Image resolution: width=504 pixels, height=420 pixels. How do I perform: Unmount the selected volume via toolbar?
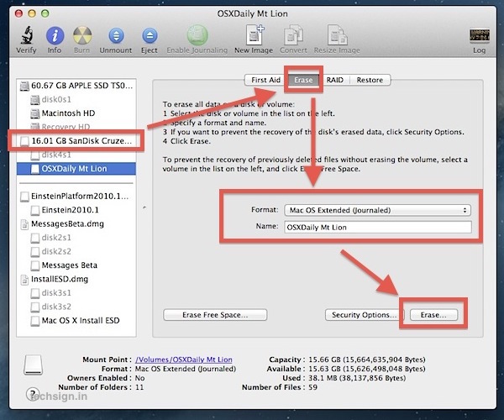coord(116,35)
